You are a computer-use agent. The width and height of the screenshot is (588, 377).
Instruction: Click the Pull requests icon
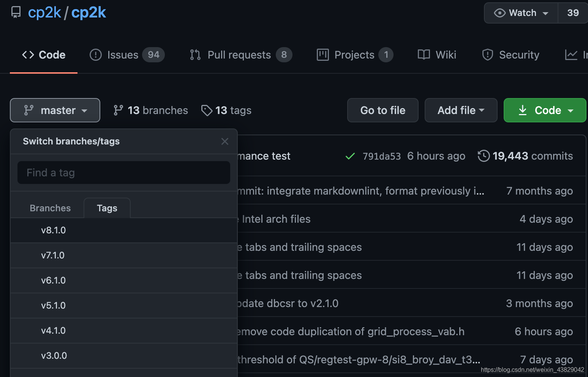195,55
